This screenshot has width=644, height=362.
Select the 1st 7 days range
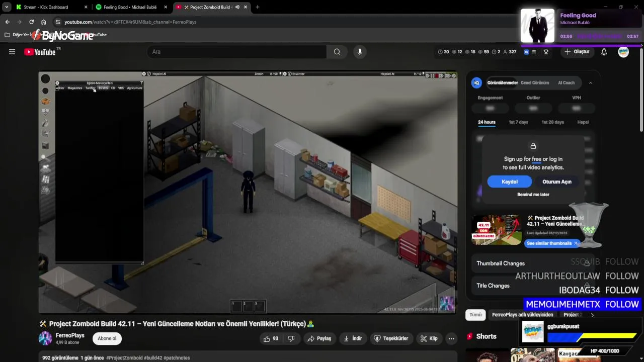pyautogui.click(x=518, y=122)
